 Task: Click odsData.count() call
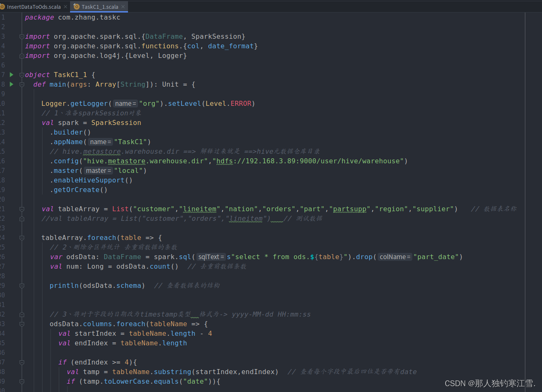pyautogui.click(x=147, y=267)
